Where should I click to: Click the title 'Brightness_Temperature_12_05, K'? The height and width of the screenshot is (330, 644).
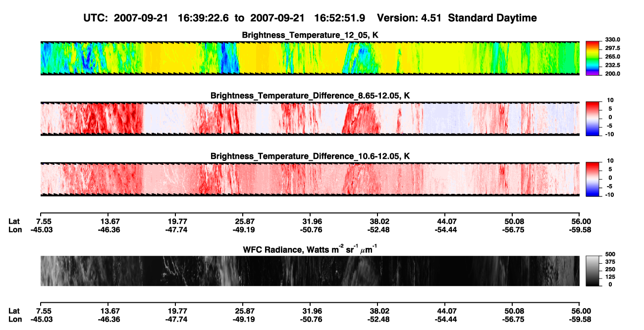pyautogui.click(x=310, y=35)
